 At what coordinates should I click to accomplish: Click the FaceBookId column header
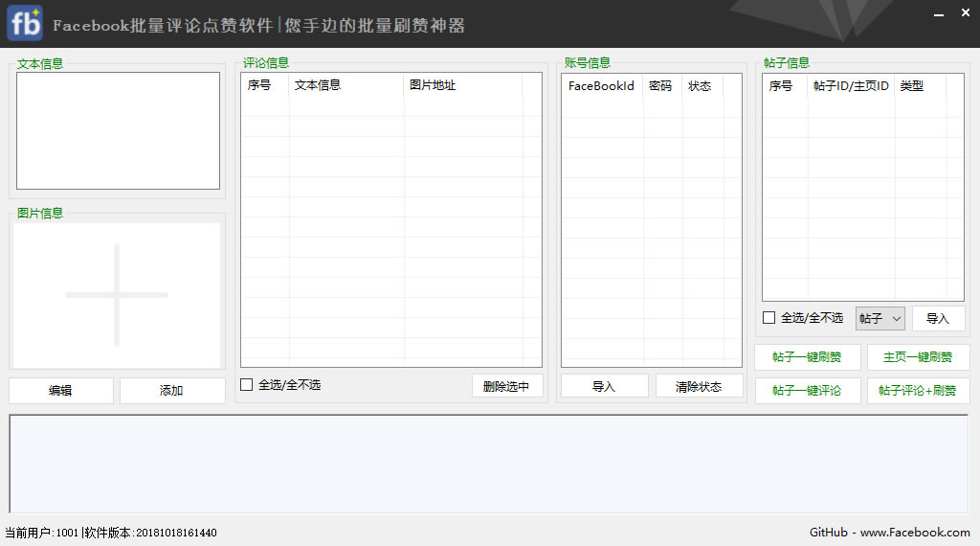601,86
